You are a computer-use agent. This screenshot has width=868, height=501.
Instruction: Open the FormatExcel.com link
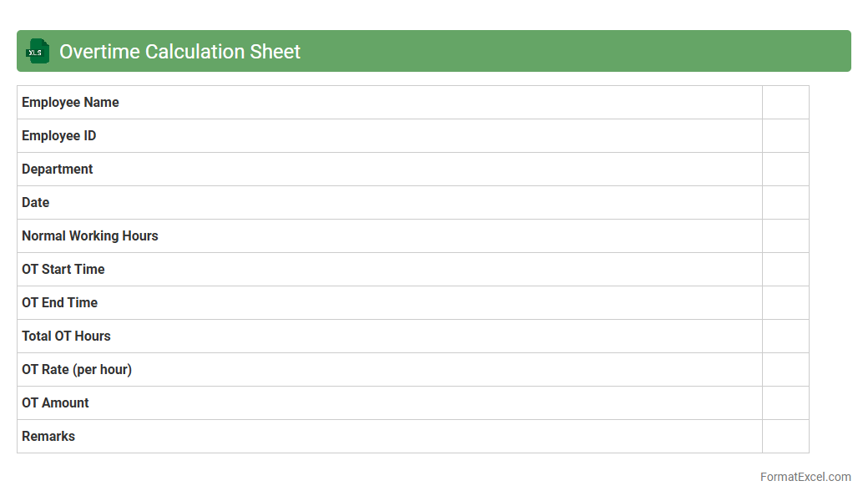[805, 477]
